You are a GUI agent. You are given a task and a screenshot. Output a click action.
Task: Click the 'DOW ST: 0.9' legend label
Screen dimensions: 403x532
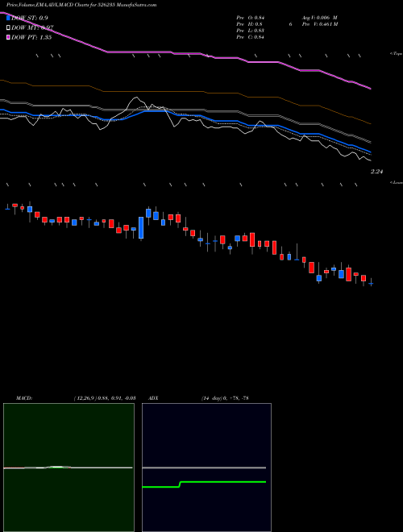click(x=30, y=18)
